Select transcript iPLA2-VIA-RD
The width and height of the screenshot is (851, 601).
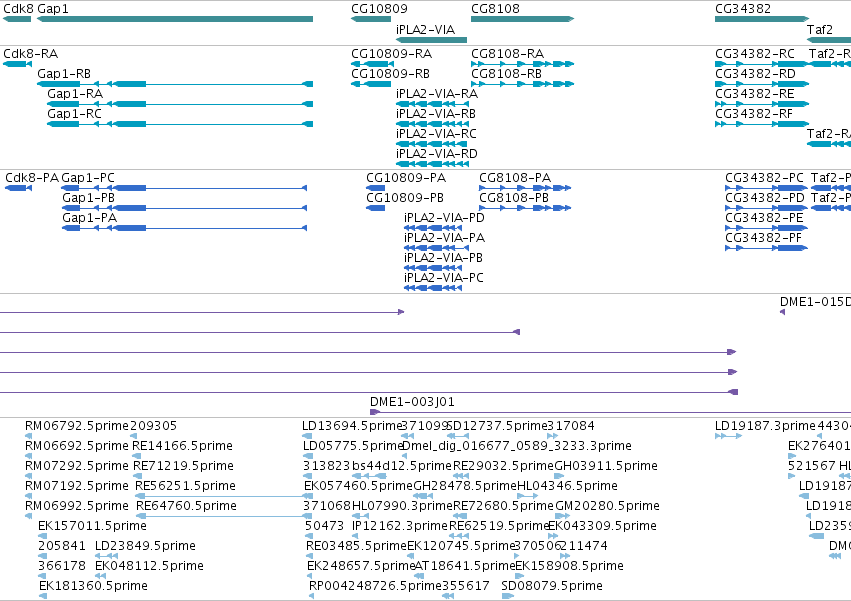pyautogui.click(x=437, y=154)
